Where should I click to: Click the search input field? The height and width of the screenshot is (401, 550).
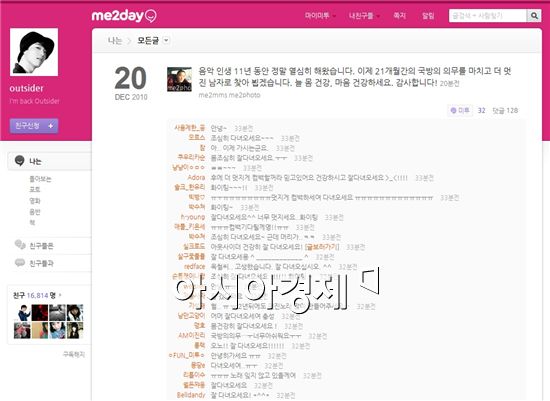[x=488, y=15]
